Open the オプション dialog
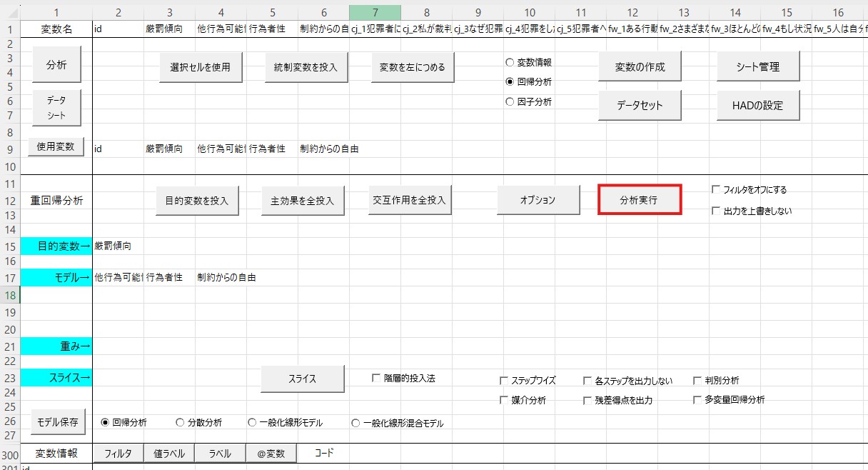This screenshot has height=470, width=868. 538,200
